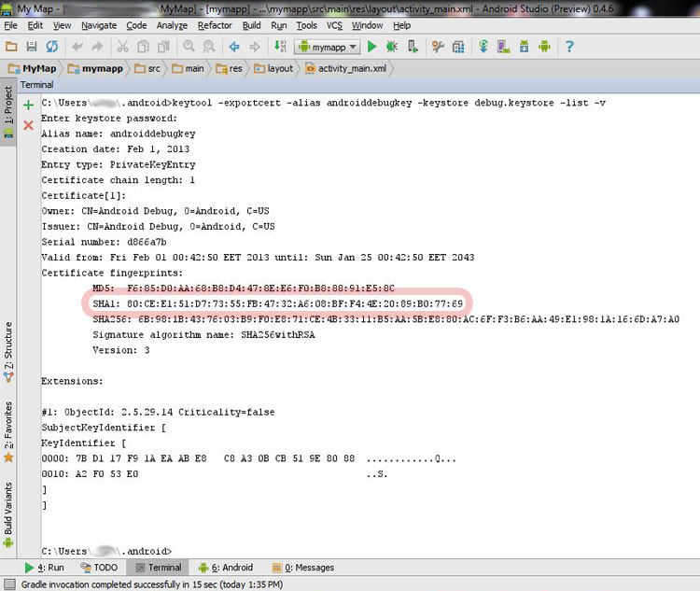This screenshot has width=700, height=591.
Task: Toggle the 1: Project side panel
Action: tap(8, 112)
